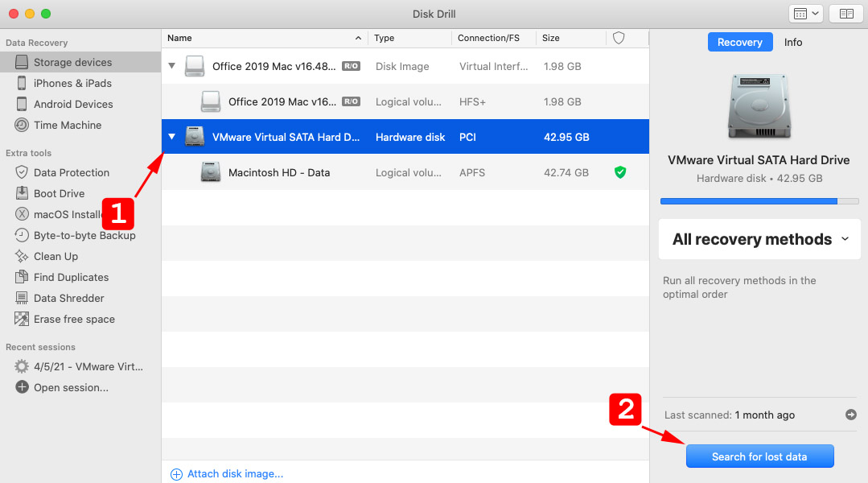Open the Find Duplicates tool label
This screenshot has width=868, height=483.
pyautogui.click(x=72, y=277)
